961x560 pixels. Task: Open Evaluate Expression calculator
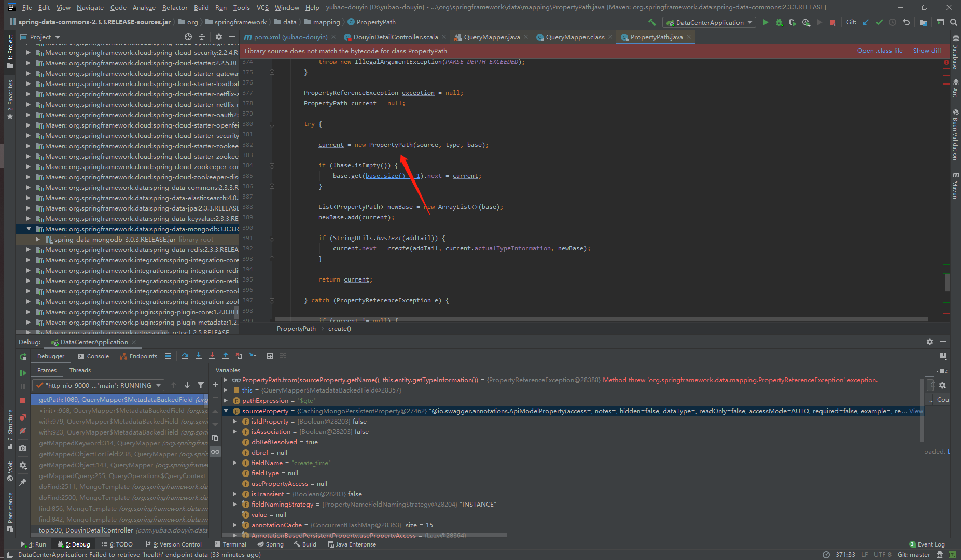point(270,356)
